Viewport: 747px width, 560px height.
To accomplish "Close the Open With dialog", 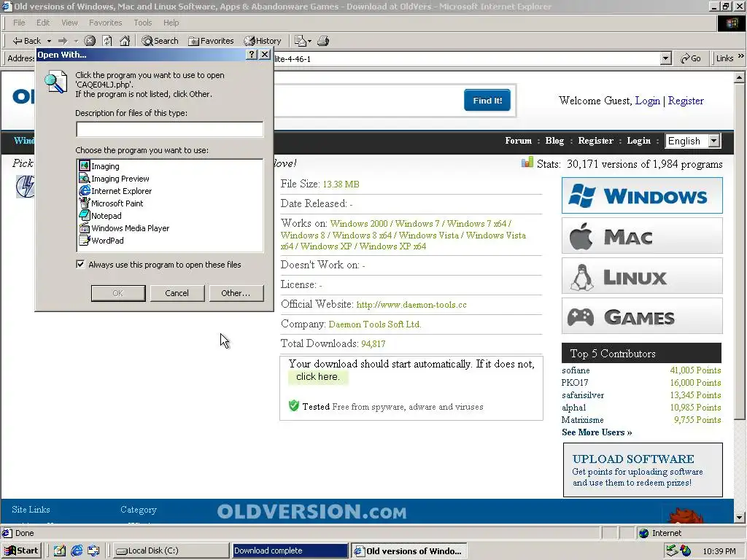I will [x=265, y=54].
